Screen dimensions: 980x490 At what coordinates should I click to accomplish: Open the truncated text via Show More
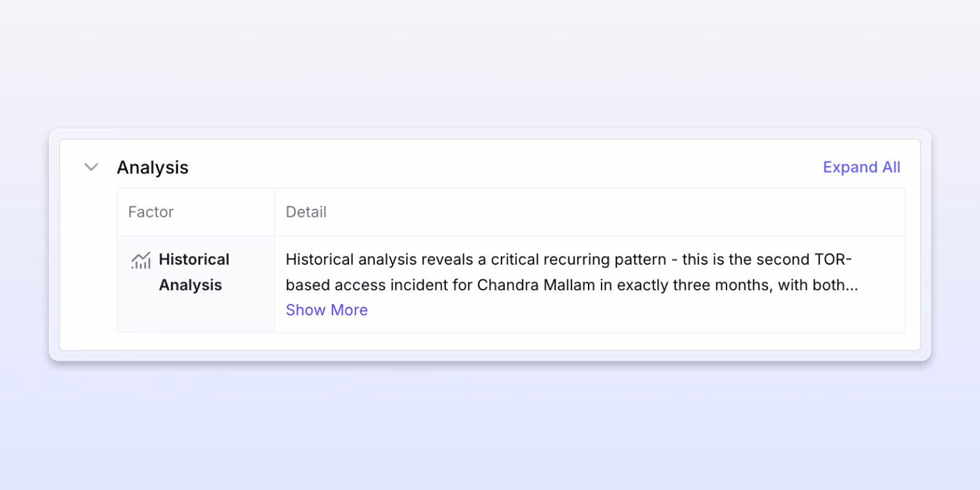tap(326, 310)
